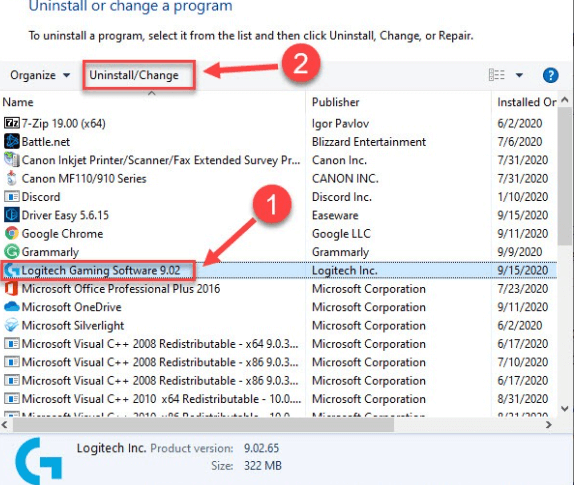Click the Microsoft OneDrive cloud icon
This screenshot has width=574, height=485.
pos(12,306)
